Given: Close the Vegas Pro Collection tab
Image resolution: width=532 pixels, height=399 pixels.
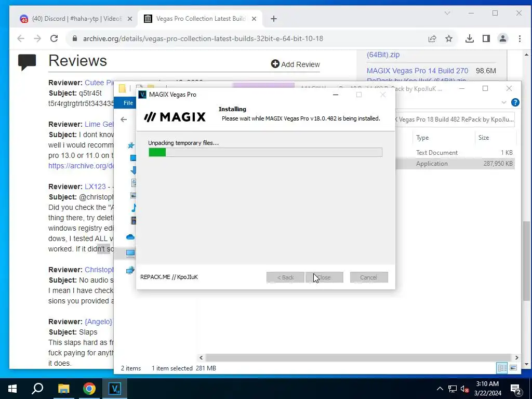Looking at the screenshot, I should point(254,19).
